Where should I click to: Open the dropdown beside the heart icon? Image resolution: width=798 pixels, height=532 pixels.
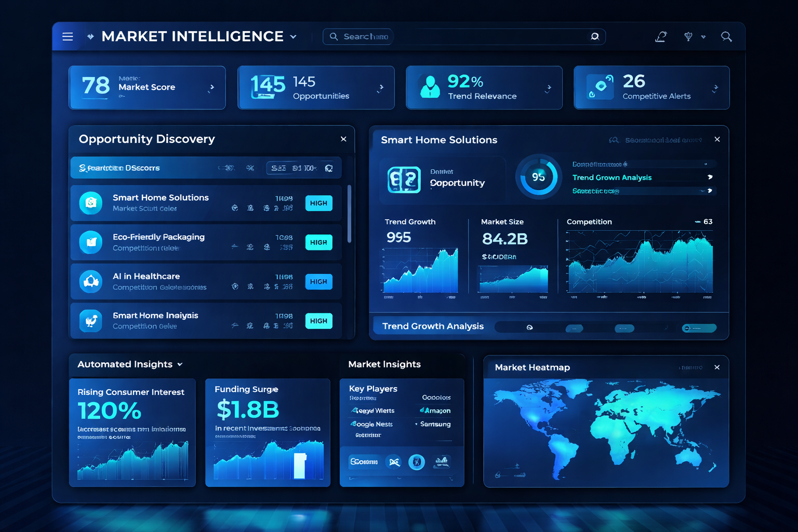[704, 36]
